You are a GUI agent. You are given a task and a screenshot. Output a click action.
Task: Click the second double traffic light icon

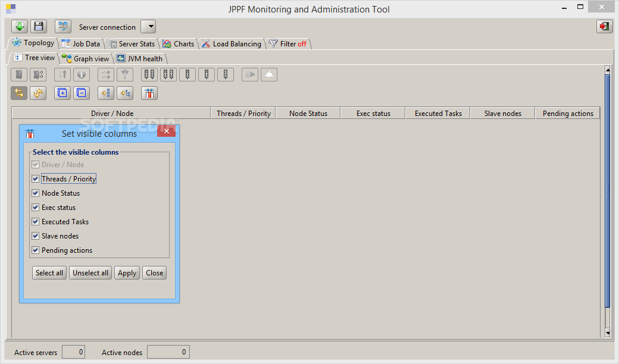[168, 74]
